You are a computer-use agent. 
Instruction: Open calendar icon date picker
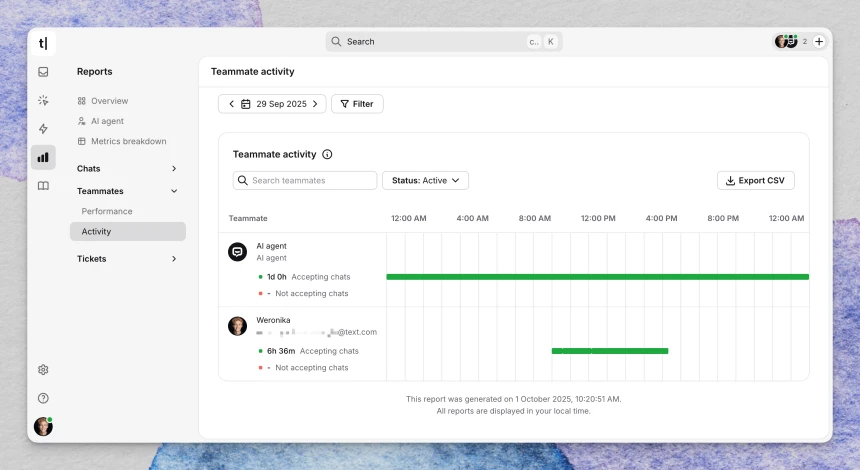coord(246,104)
